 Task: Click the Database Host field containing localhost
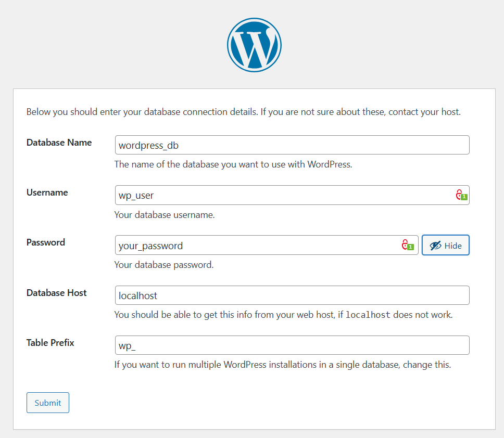(292, 295)
